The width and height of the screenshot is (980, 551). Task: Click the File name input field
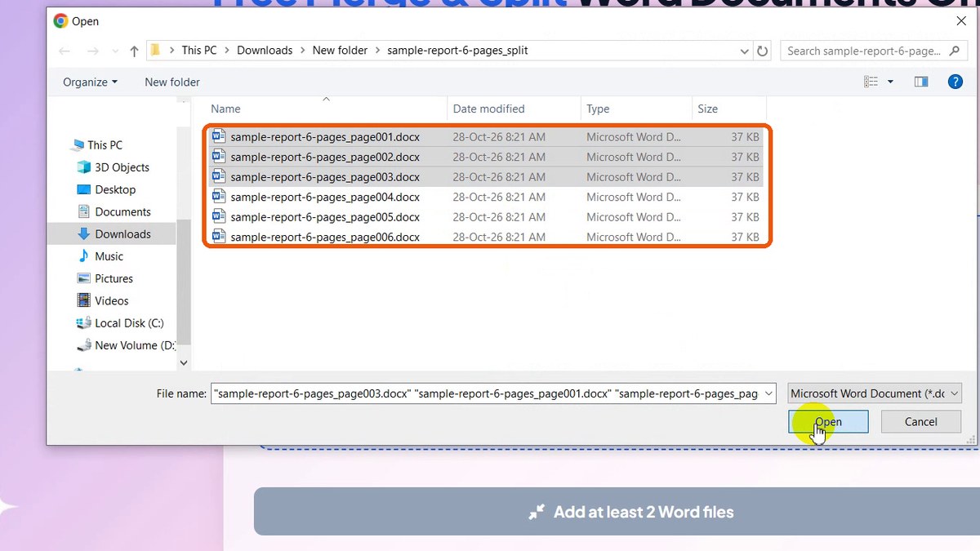(x=492, y=393)
